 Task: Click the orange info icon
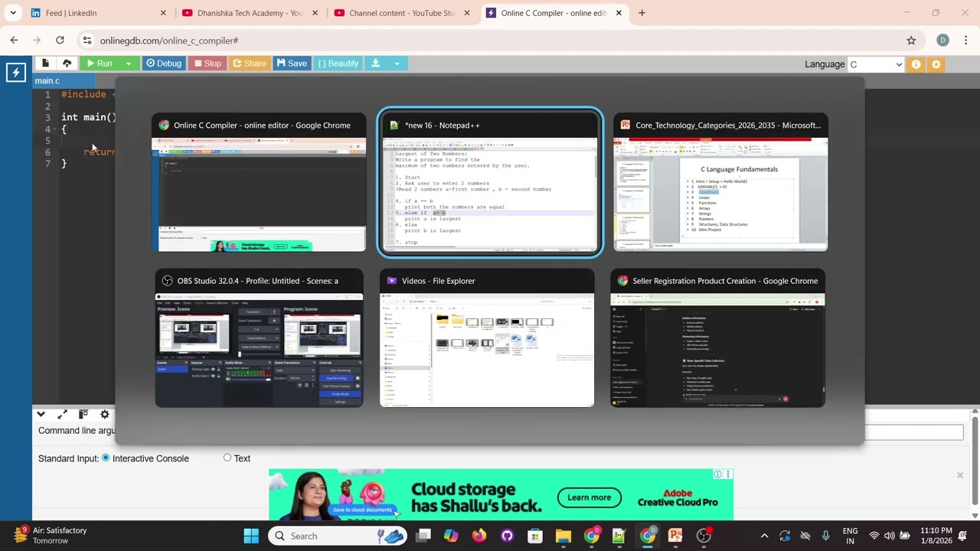tap(916, 64)
